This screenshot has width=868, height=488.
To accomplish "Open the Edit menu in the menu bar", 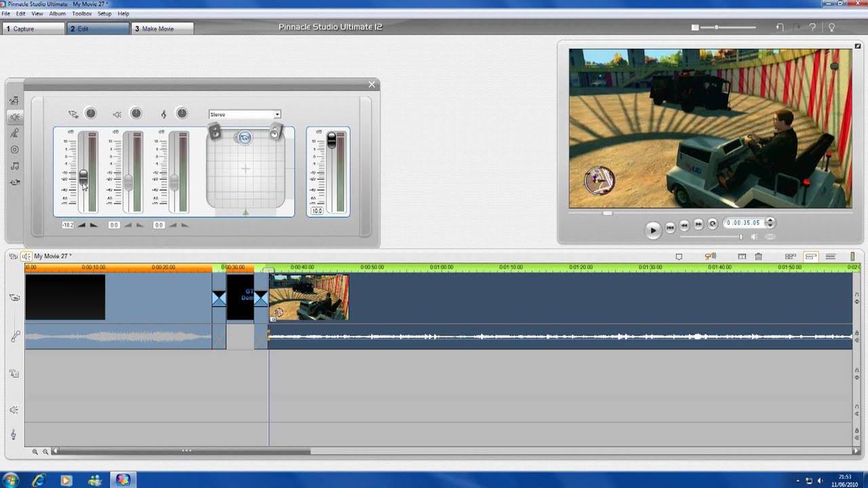I will coord(21,14).
